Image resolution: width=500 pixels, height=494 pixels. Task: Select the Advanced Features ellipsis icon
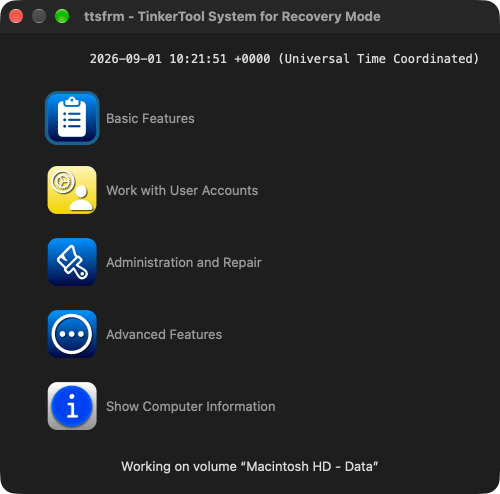point(72,334)
